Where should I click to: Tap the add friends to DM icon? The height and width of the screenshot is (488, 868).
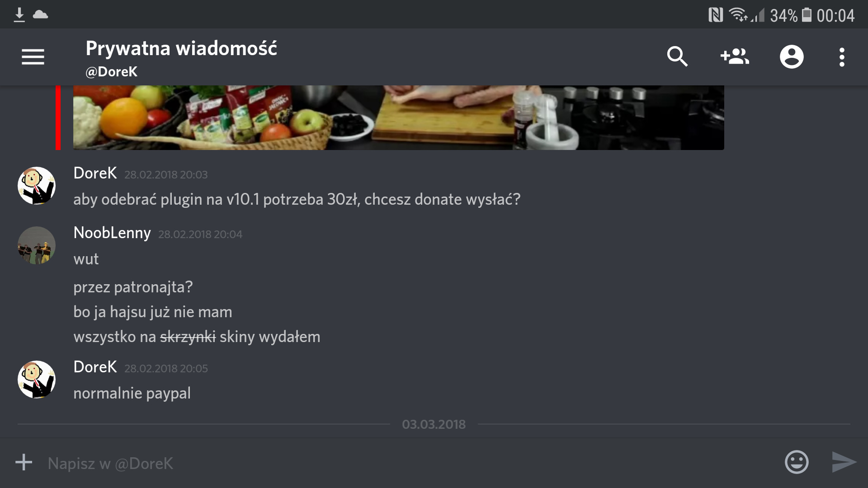tap(735, 57)
